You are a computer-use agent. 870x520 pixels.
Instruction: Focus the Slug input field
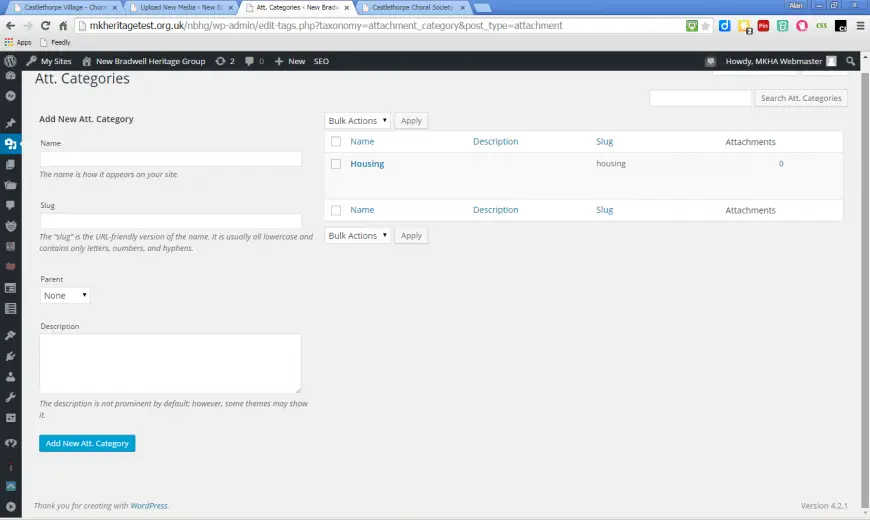[171, 221]
